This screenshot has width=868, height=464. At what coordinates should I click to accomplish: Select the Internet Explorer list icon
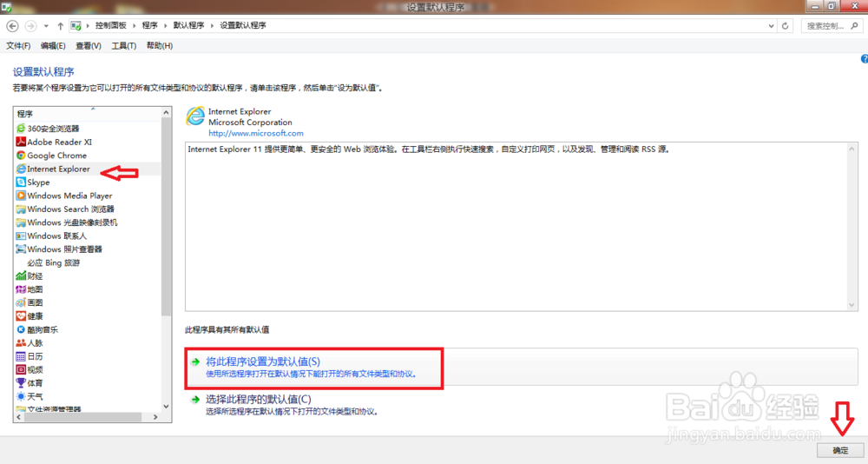21,169
